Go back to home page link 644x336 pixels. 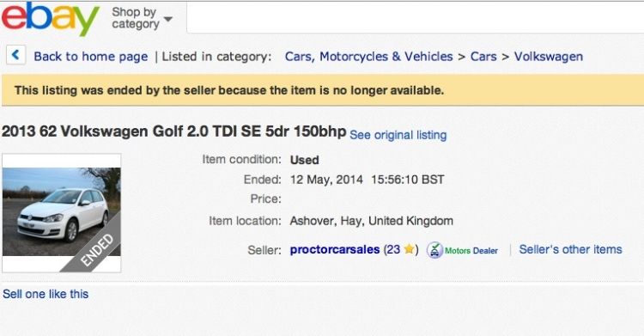click(91, 57)
